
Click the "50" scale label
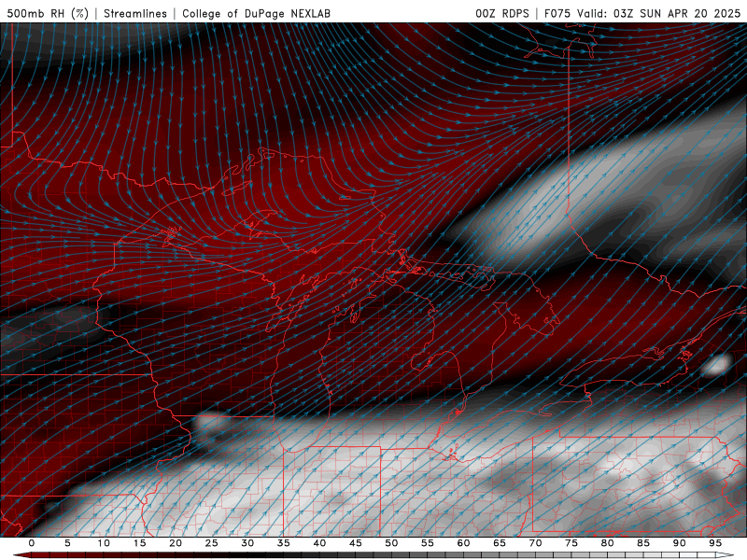(x=391, y=543)
